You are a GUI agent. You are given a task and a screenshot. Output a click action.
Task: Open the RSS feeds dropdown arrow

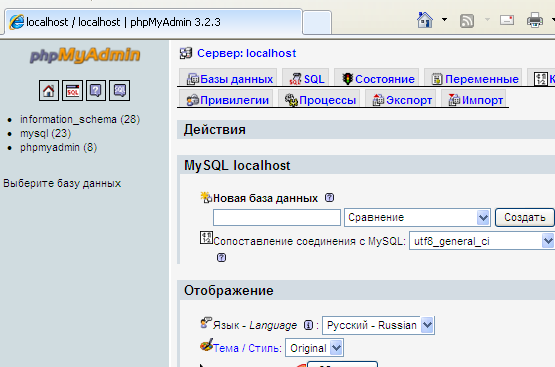487,20
